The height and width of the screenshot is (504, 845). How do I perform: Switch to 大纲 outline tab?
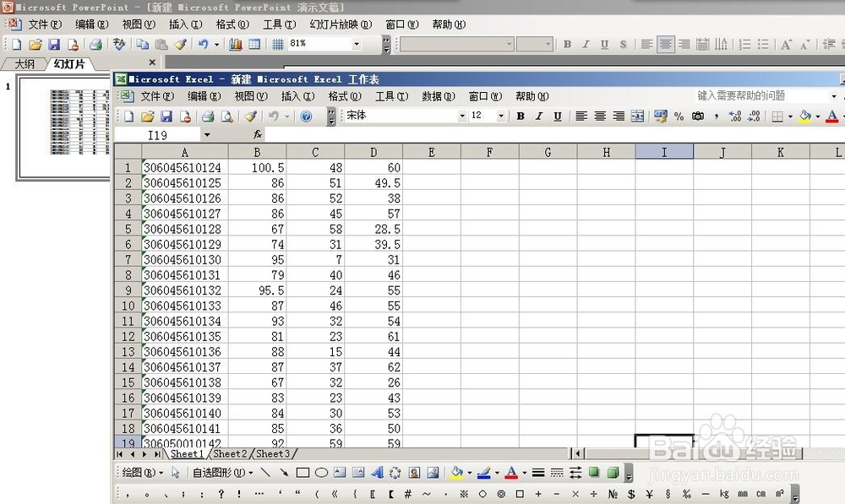25,63
